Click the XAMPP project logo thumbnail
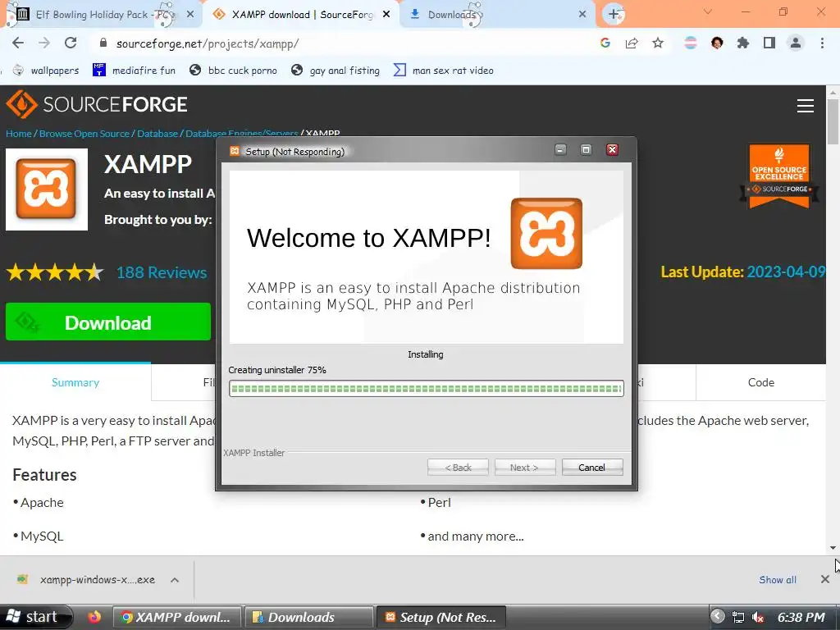Screen dimensions: 840x630 (47, 189)
